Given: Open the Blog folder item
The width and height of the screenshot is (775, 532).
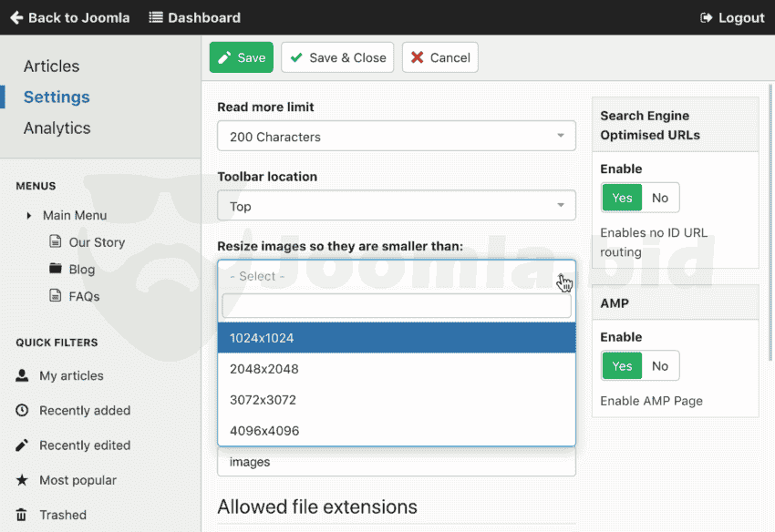Looking at the screenshot, I should click(81, 270).
